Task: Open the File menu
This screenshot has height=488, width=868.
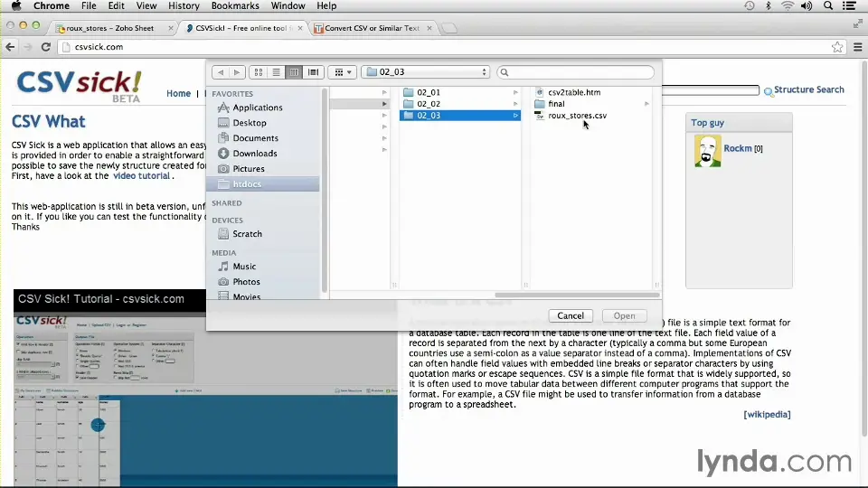Action: (89, 5)
